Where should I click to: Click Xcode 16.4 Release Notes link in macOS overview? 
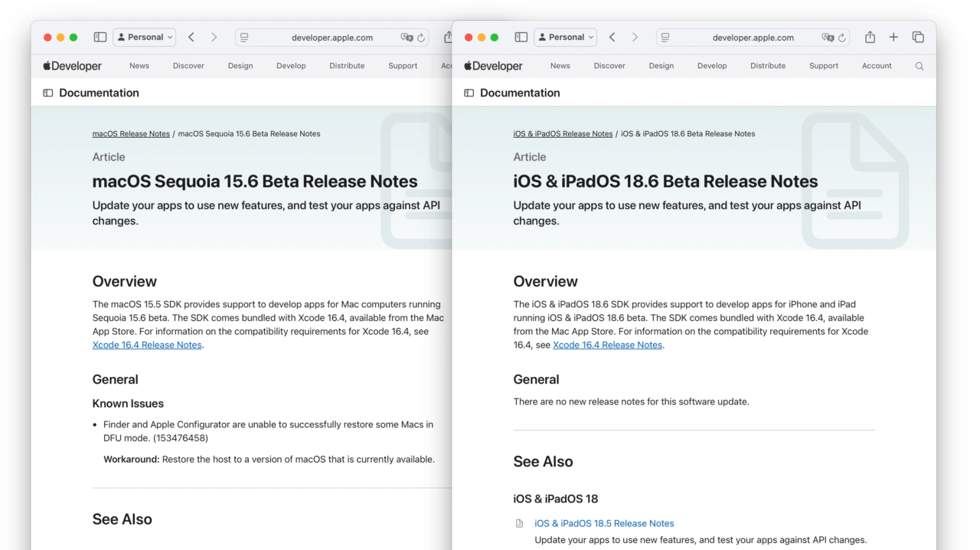[x=147, y=345]
